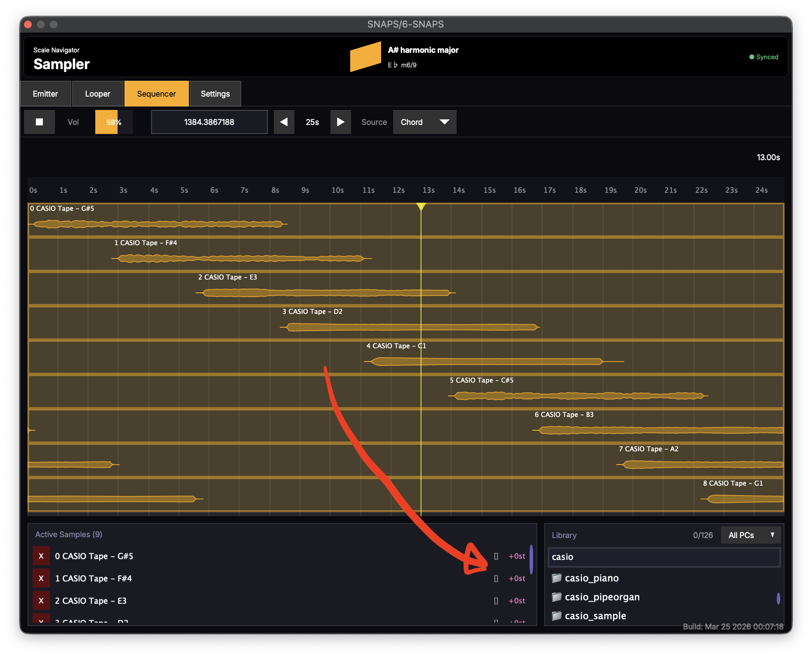This screenshot has height=657, width=812.
Task: Click the Active Samples (9) header
Action: pyautogui.click(x=69, y=534)
